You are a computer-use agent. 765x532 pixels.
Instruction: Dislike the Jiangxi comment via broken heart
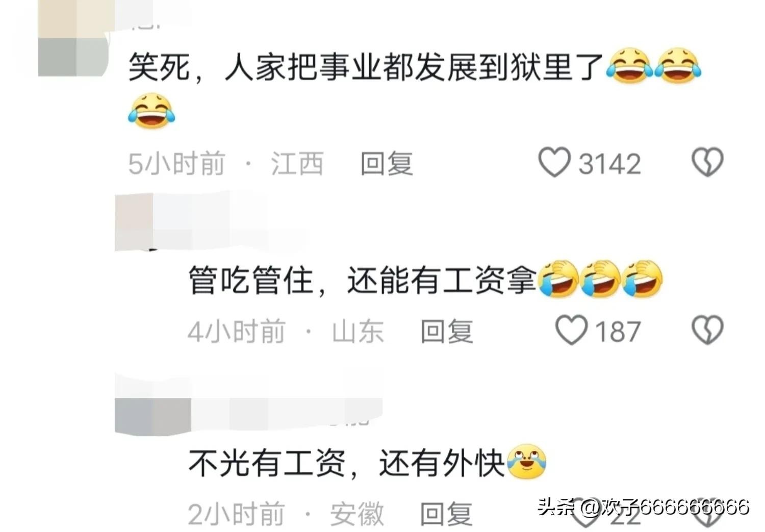[707, 162]
